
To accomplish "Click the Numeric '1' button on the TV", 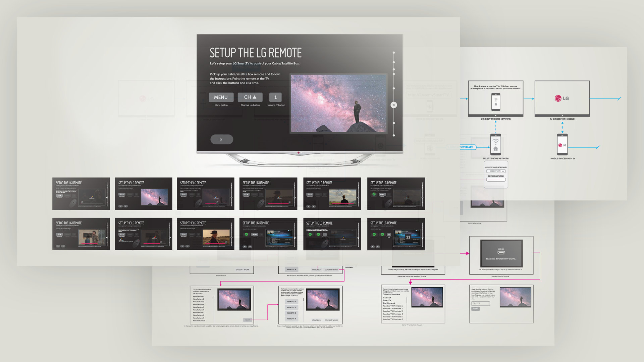I will tap(275, 97).
